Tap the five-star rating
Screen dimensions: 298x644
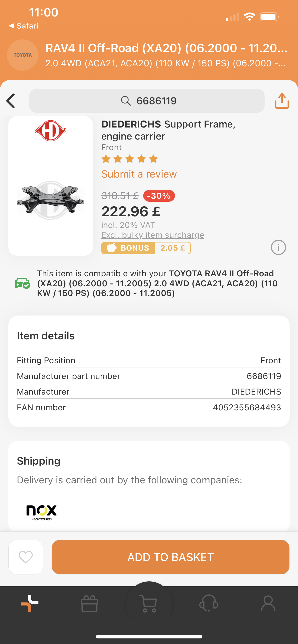[130, 159]
